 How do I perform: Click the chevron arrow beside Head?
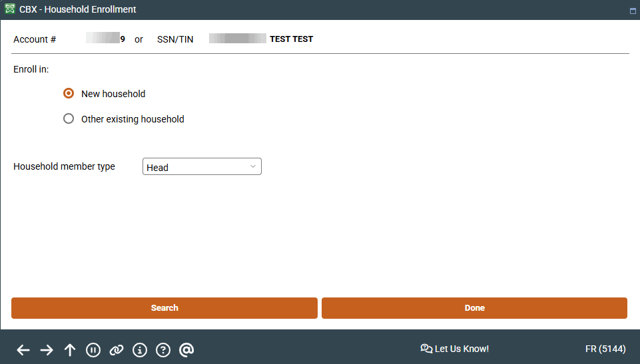pos(253,166)
